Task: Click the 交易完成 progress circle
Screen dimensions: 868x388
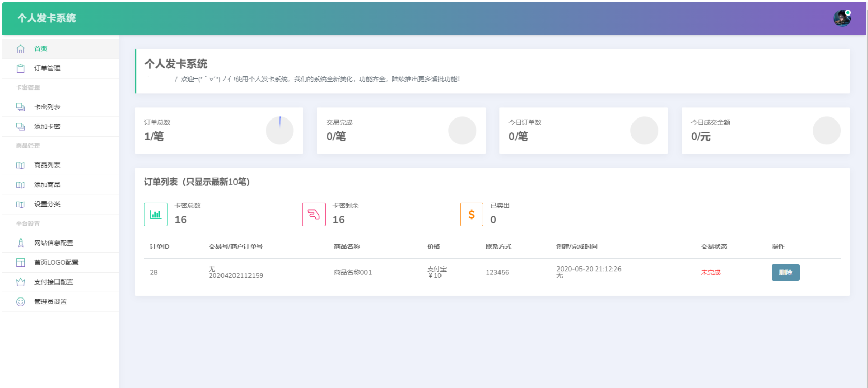Action: tap(462, 130)
